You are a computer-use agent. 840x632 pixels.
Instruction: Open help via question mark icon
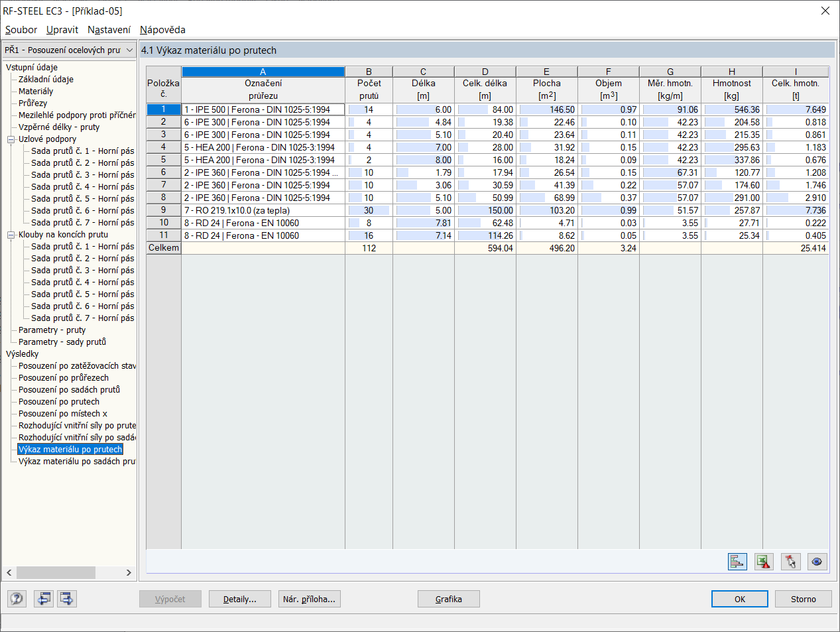[x=17, y=599]
